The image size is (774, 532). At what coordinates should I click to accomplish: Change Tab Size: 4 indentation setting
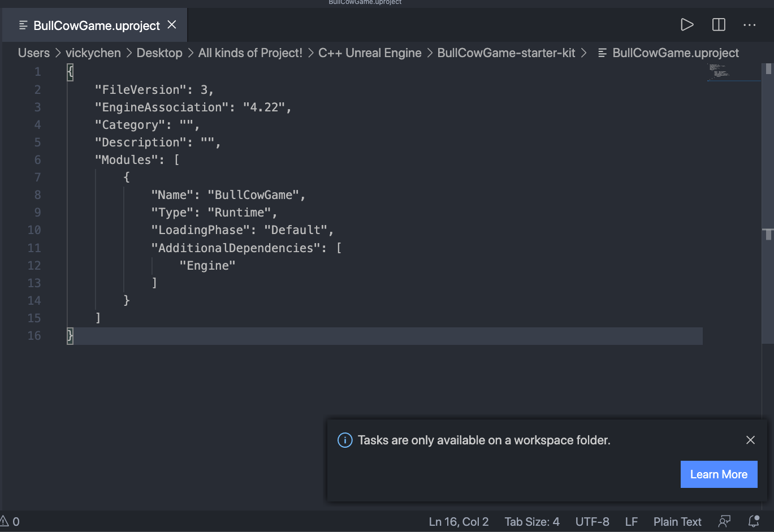tap(531, 521)
